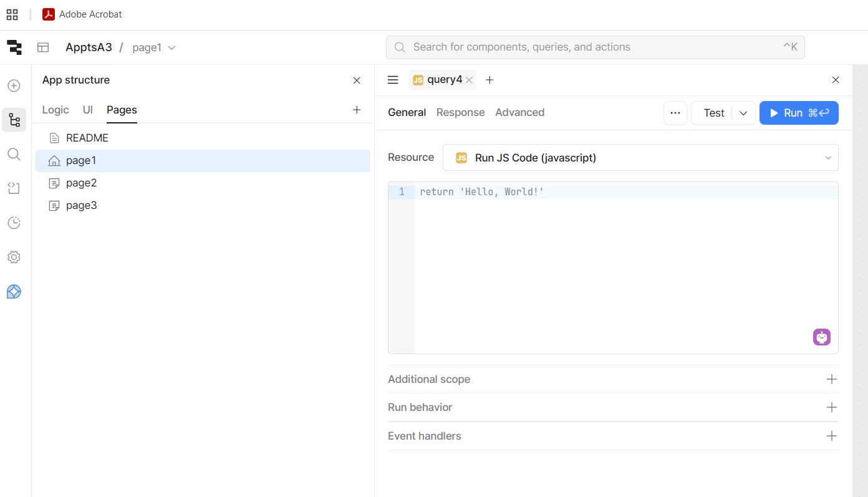Image resolution: width=868 pixels, height=497 pixels.
Task: Switch to the Response tab
Action: click(460, 112)
